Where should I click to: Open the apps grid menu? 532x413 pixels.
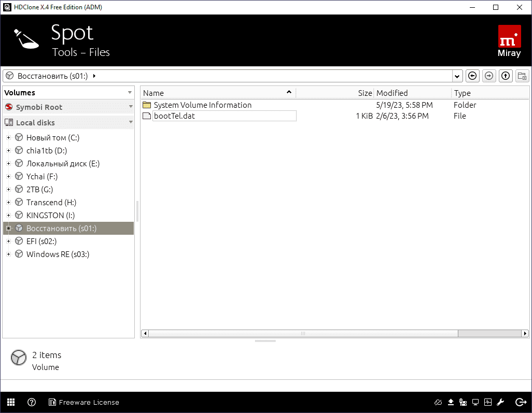coord(11,402)
